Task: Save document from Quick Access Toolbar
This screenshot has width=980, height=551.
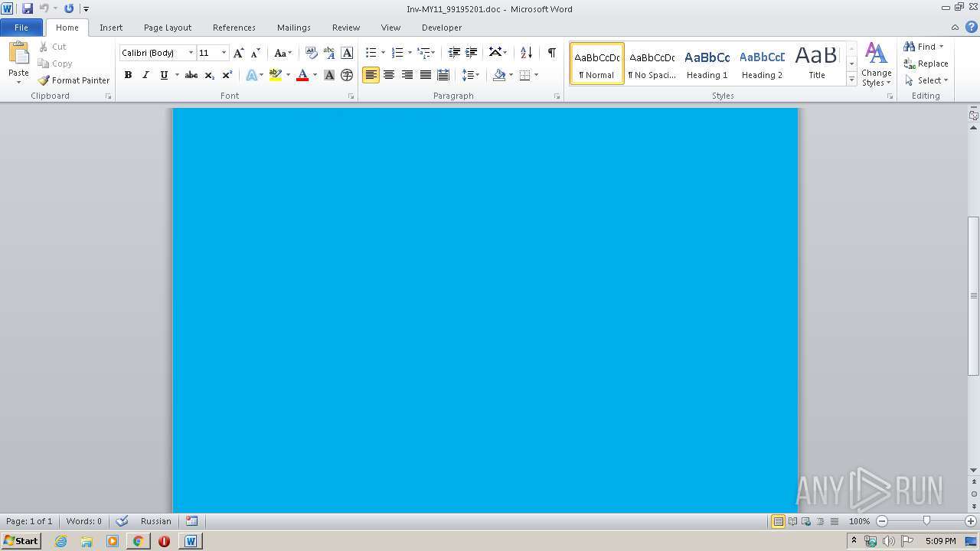Action: point(28,8)
